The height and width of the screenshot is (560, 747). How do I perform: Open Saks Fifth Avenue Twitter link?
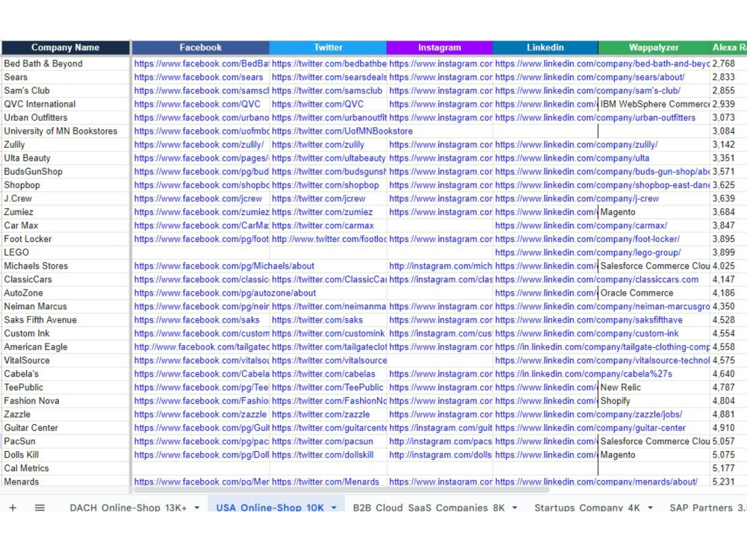tap(317, 320)
